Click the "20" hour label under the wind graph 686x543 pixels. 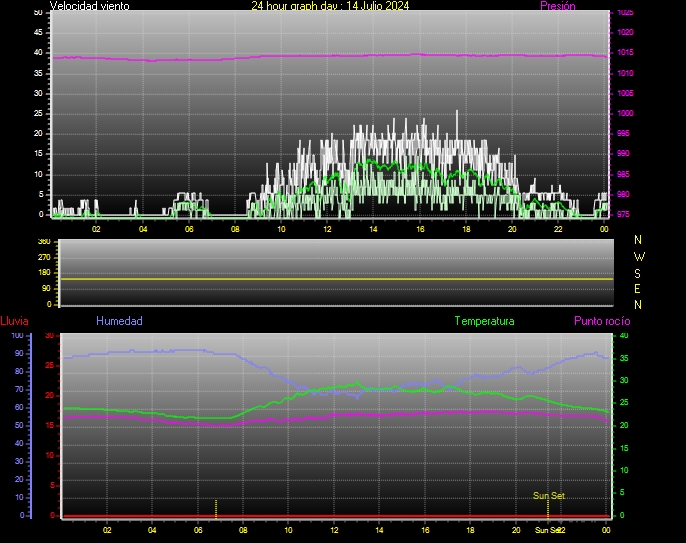(512, 229)
